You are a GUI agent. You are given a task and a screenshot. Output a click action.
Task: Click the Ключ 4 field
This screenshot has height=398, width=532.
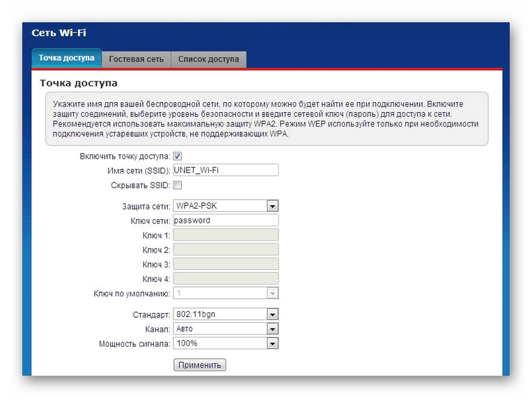[226, 278]
